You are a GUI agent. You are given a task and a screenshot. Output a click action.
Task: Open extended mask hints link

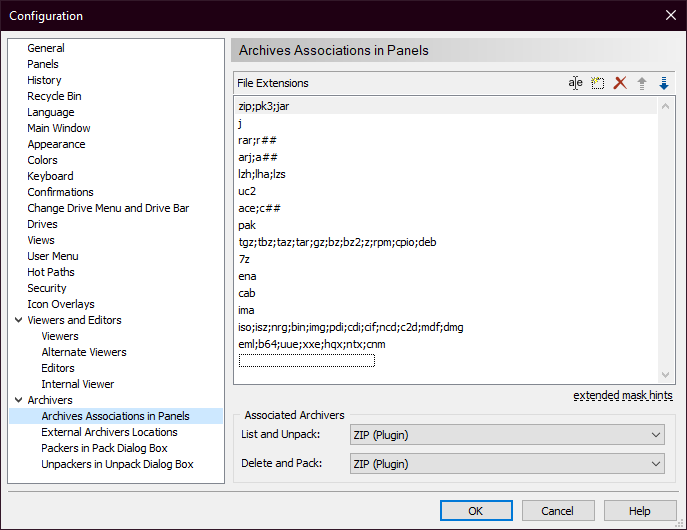click(622, 396)
